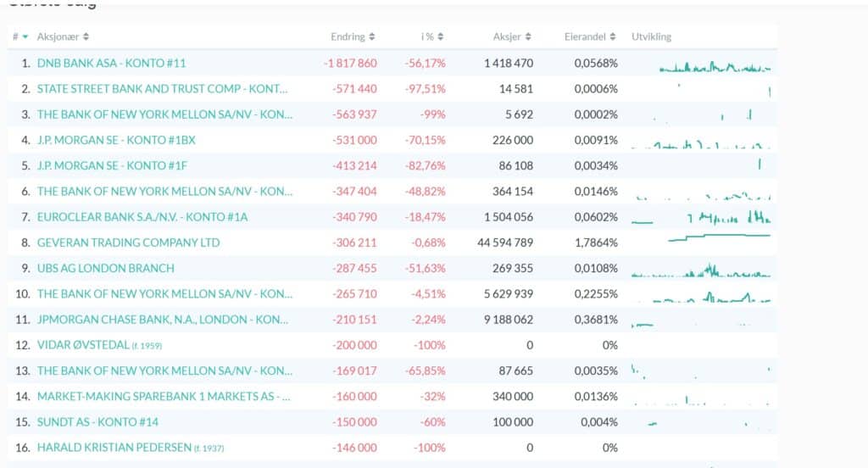
Task: Open J.P. MORGAN SE - KONTO #1F
Action: pos(113,165)
